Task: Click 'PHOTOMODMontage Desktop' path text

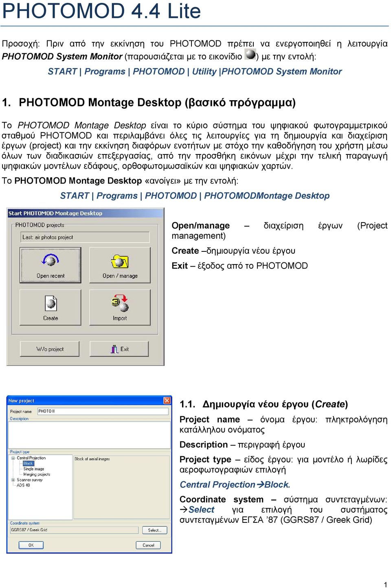Action: point(267,196)
